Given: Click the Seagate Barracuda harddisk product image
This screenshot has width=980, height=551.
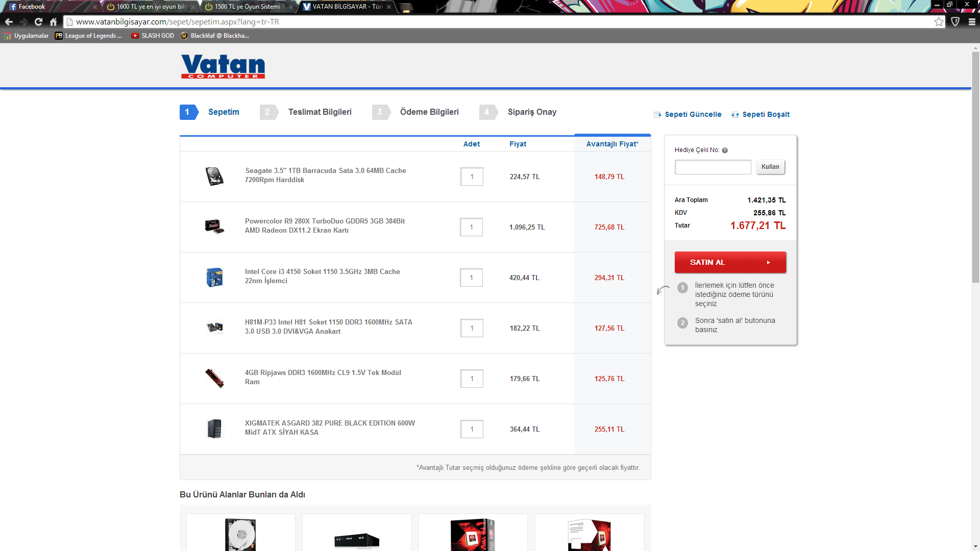Looking at the screenshot, I should (214, 177).
